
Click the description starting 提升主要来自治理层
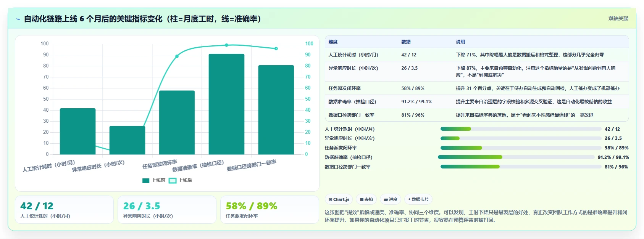click(x=534, y=102)
